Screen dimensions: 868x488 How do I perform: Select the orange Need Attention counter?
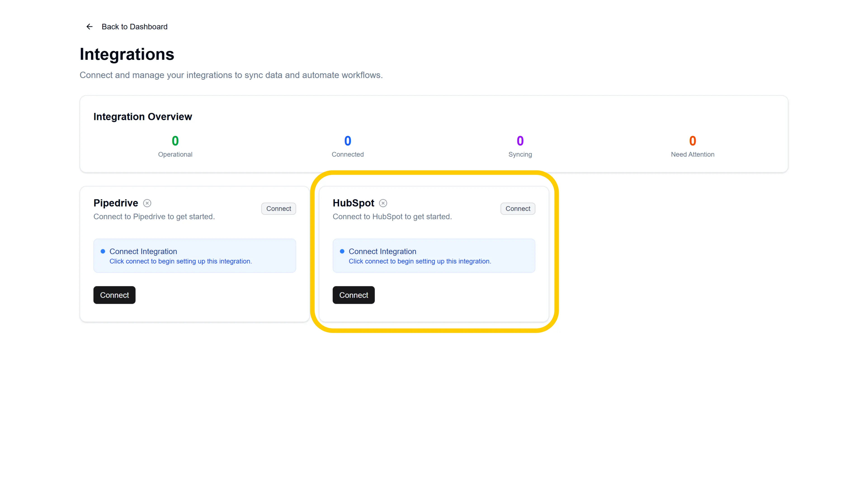692,141
